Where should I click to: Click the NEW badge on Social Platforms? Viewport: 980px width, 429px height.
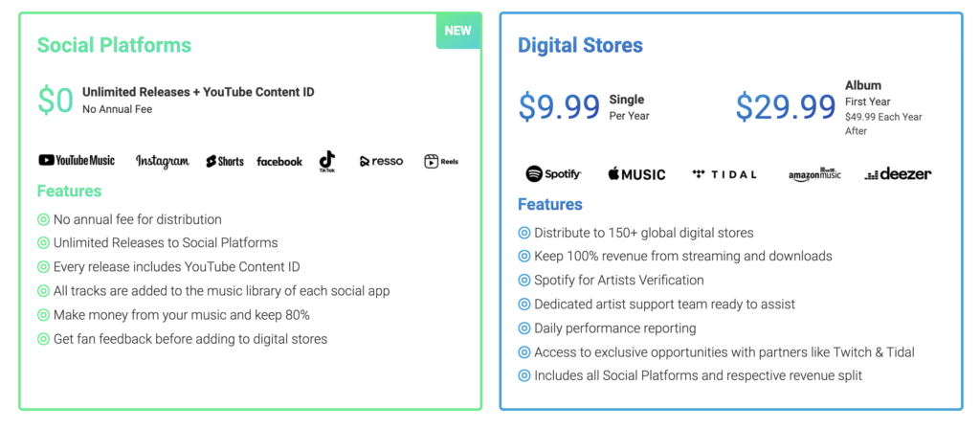pyautogui.click(x=457, y=31)
